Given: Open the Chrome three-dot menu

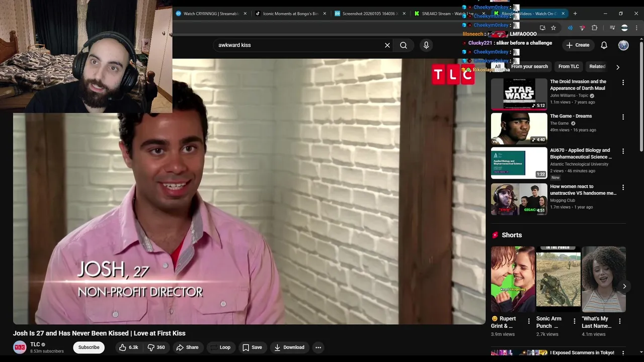Looking at the screenshot, I should [637, 28].
